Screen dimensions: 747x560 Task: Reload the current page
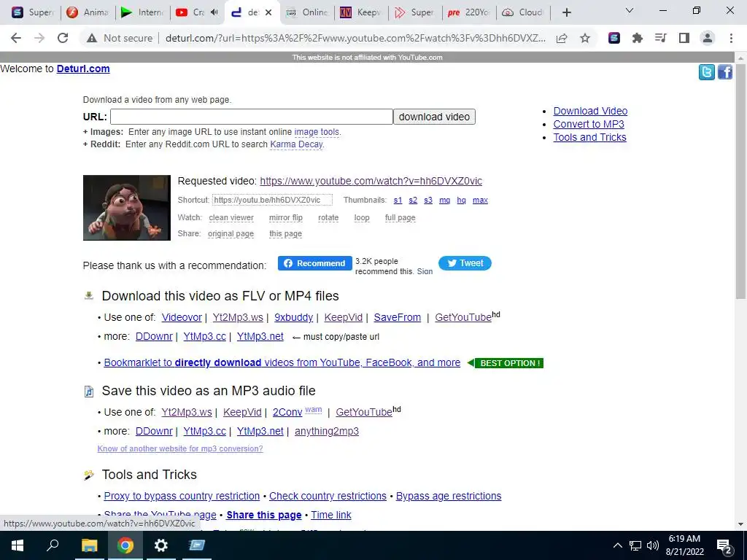pyautogui.click(x=63, y=38)
